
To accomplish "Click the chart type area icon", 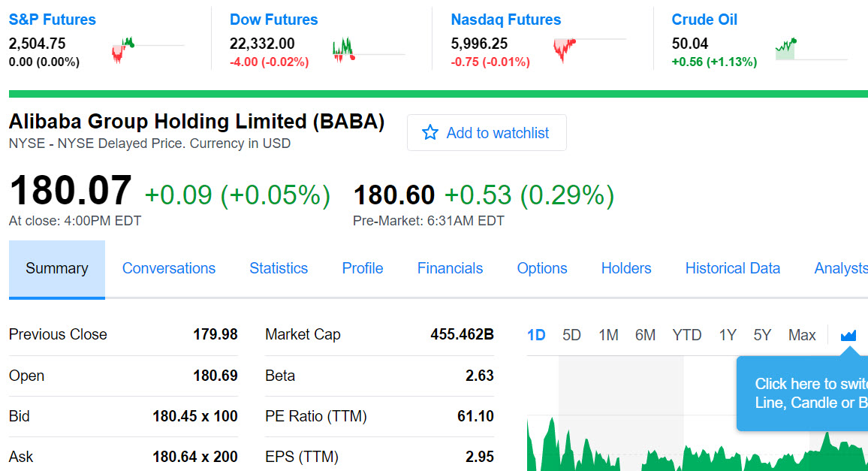I will [848, 335].
